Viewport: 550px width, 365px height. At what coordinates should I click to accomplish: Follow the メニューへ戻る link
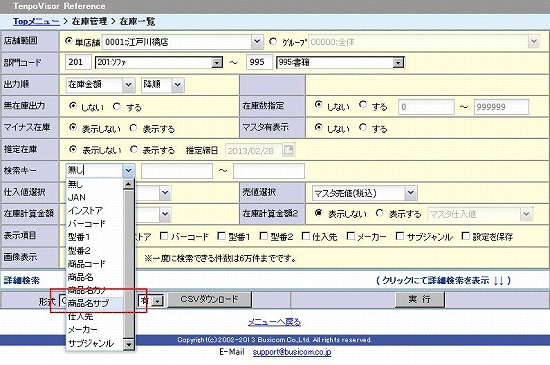point(275,322)
